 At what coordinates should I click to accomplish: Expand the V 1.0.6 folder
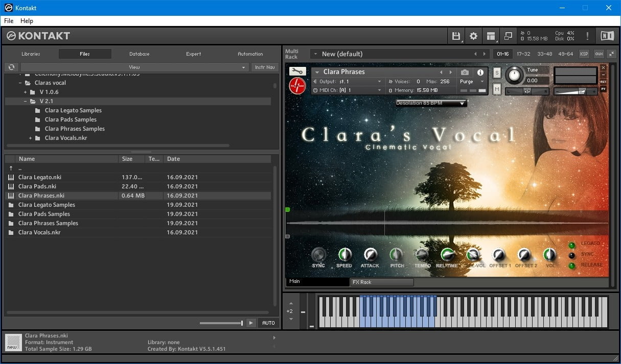point(25,92)
